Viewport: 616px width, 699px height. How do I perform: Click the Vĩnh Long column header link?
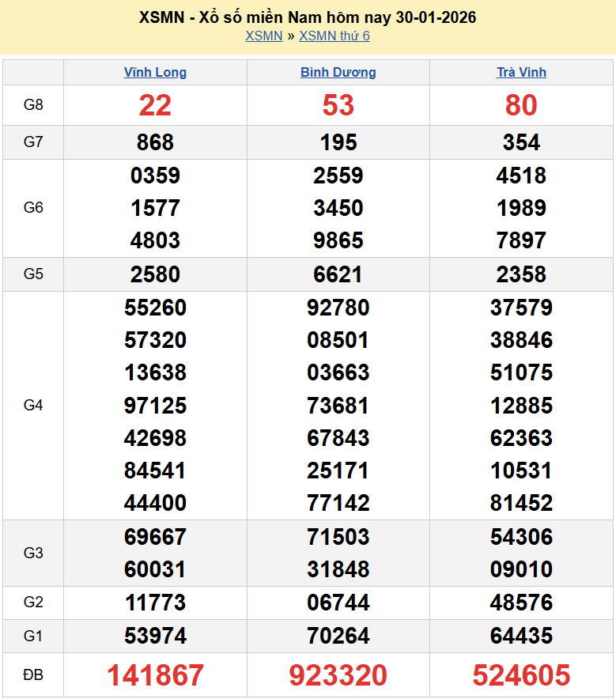155,72
